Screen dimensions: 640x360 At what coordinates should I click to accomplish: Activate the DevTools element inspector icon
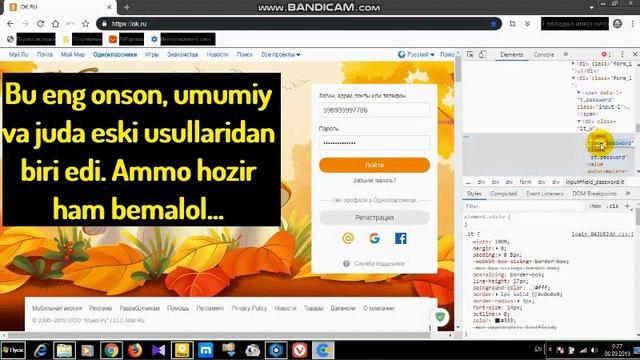(470, 54)
